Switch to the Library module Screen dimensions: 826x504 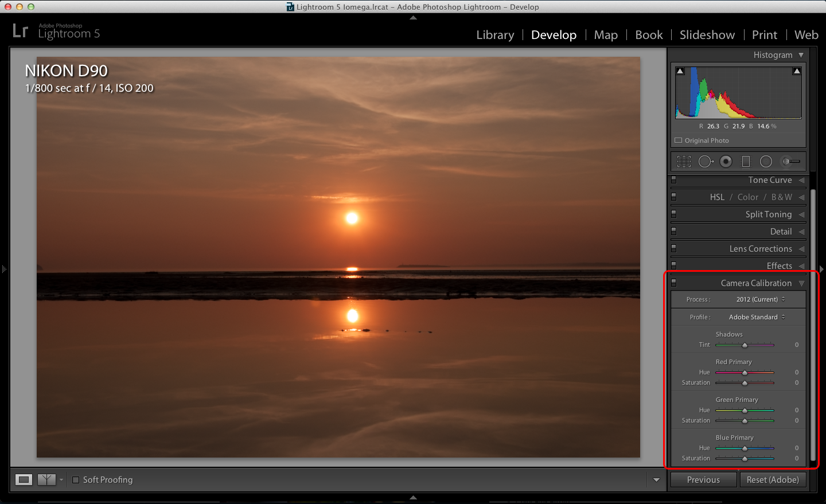pyautogui.click(x=495, y=35)
